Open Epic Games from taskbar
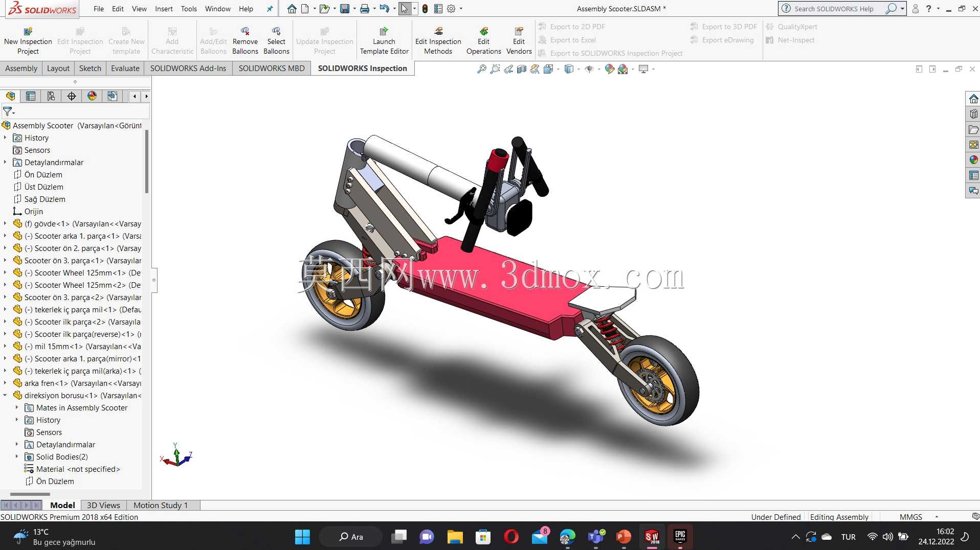This screenshot has height=550, width=980. (680, 537)
